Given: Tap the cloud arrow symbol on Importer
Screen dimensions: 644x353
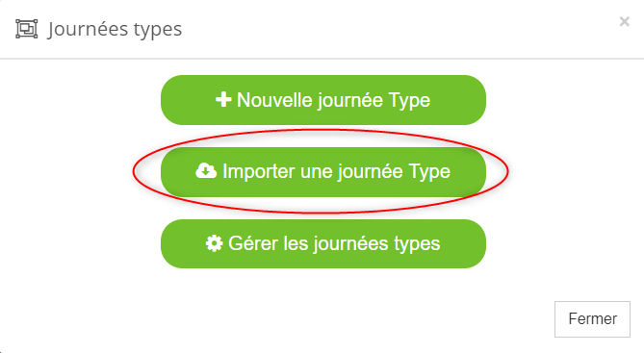Looking at the screenshot, I should (x=206, y=171).
